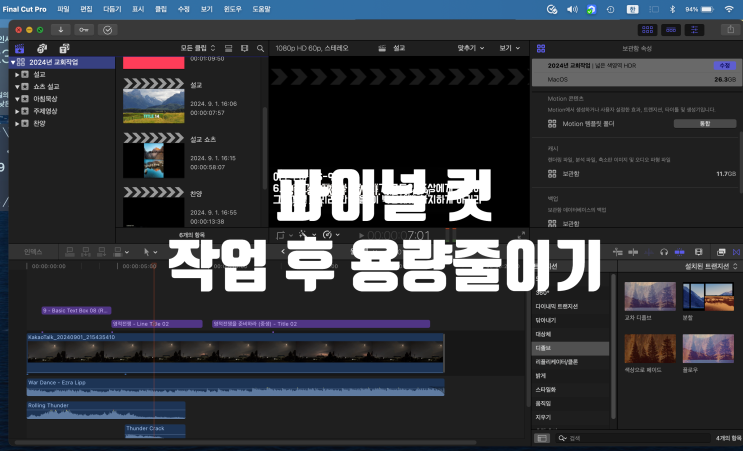Open the 표시 menu
Image resolution: width=743 pixels, height=451 pixels.
tap(138, 9)
